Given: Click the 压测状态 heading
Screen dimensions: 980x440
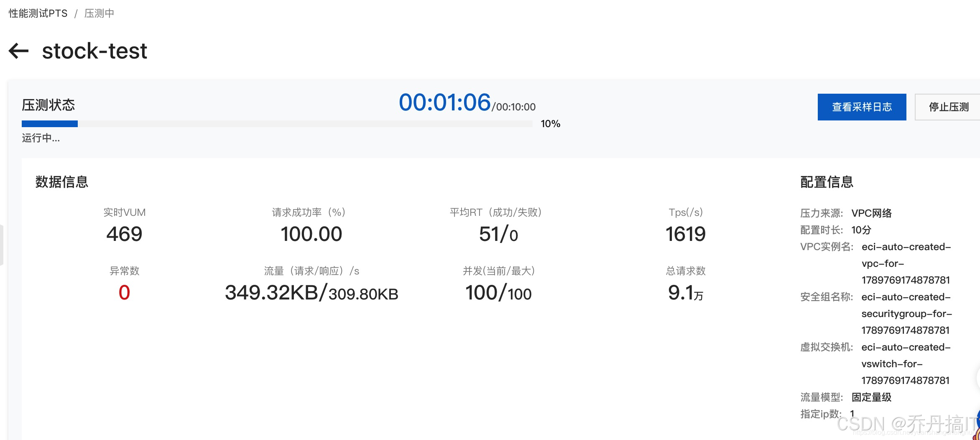Looking at the screenshot, I should (48, 105).
